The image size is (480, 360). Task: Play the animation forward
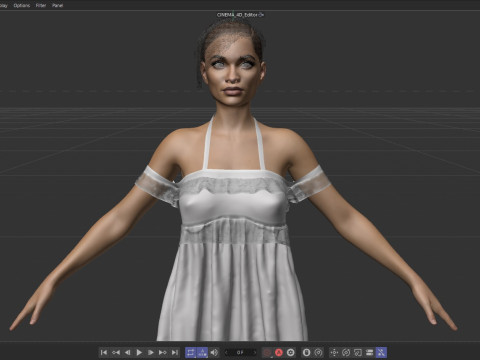pos(139,352)
